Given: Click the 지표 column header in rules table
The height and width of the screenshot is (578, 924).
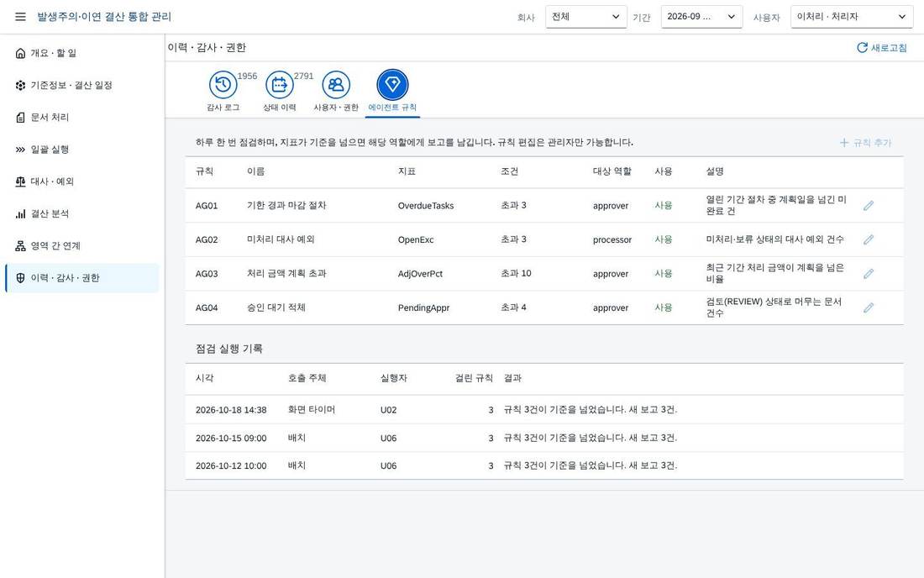Looking at the screenshot, I should pos(407,171).
